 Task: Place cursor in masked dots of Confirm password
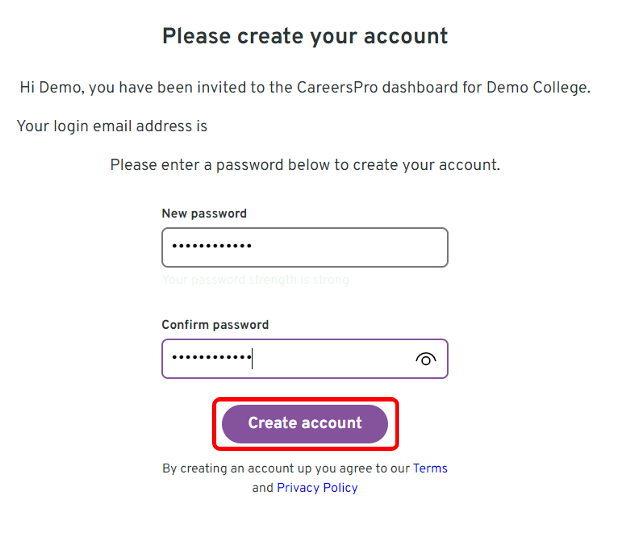click(212, 358)
